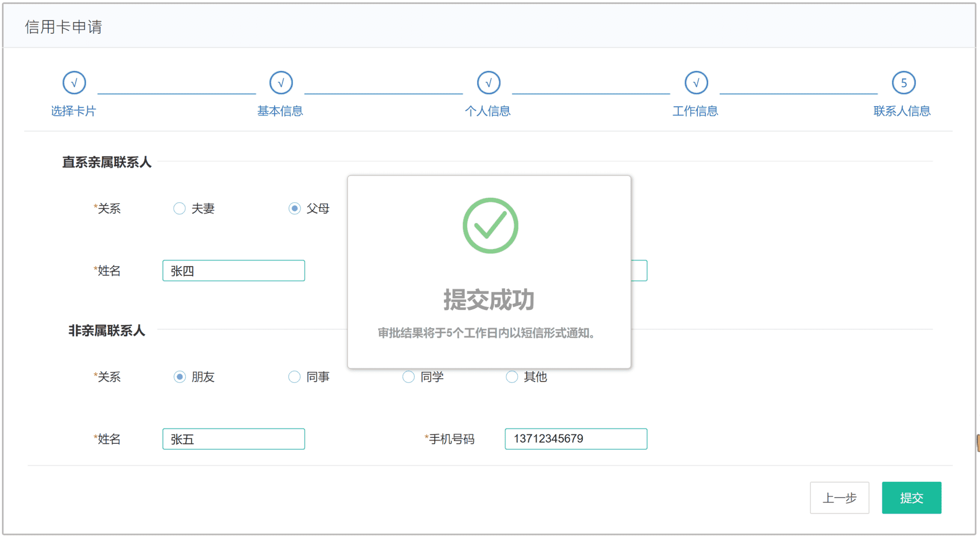Click the 选择卡片 step check icon
The image size is (980, 538).
[74, 83]
